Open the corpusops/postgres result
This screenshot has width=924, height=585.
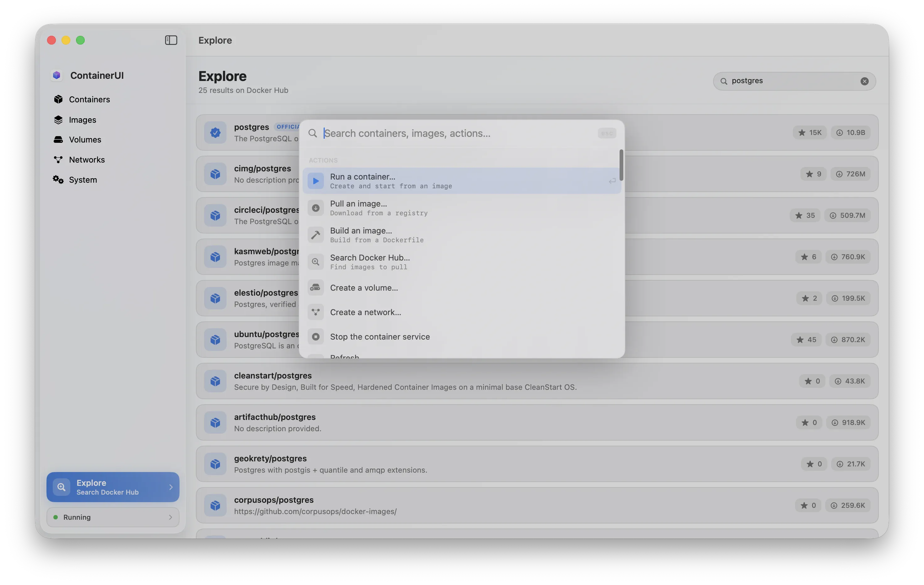(537, 505)
